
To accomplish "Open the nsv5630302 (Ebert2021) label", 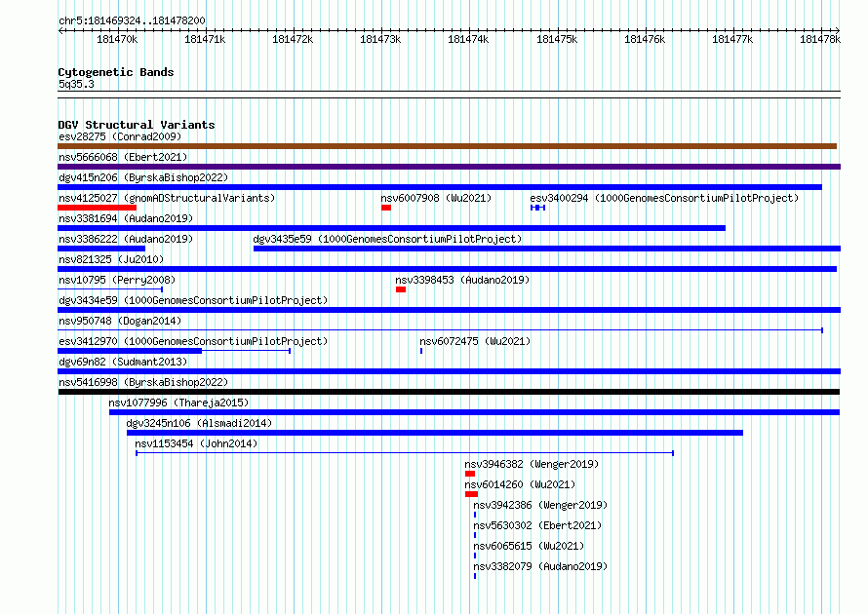I will click(x=537, y=525).
